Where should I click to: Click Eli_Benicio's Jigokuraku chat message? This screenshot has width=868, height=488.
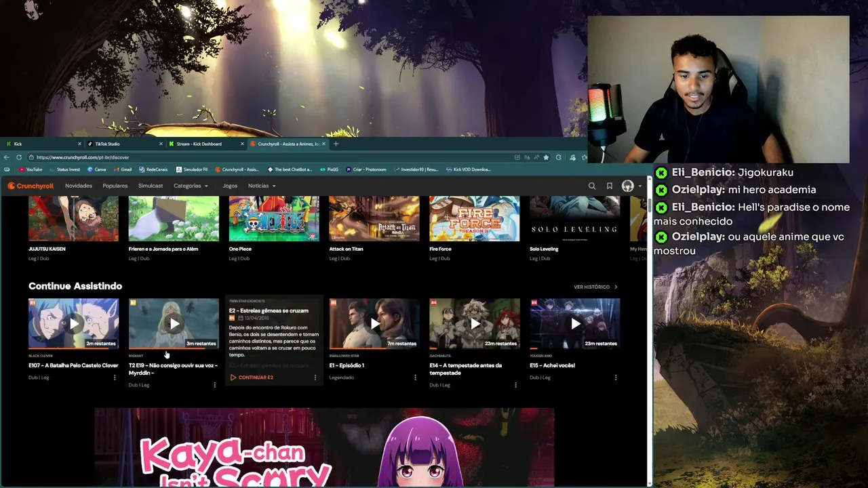coord(724,172)
